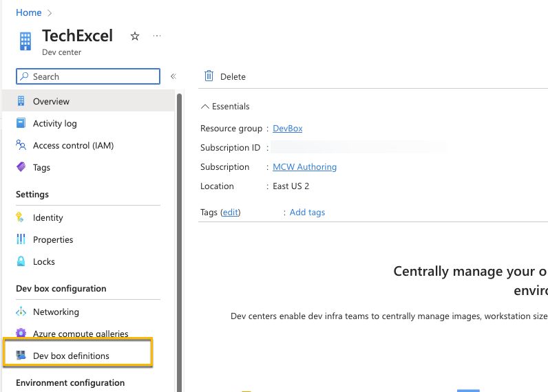Click the Environment configuration heading
Image resolution: width=548 pixels, height=392 pixels.
click(x=70, y=383)
